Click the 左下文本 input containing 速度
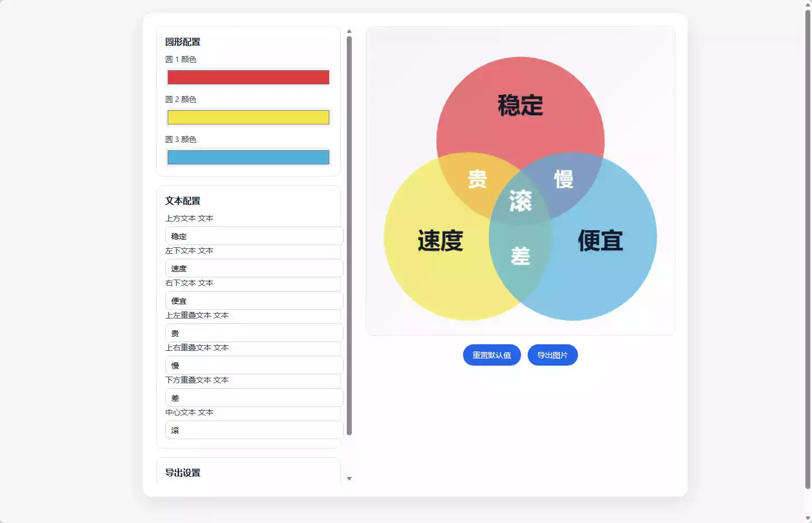This screenshot has width=812, height=523. [254, 268]
